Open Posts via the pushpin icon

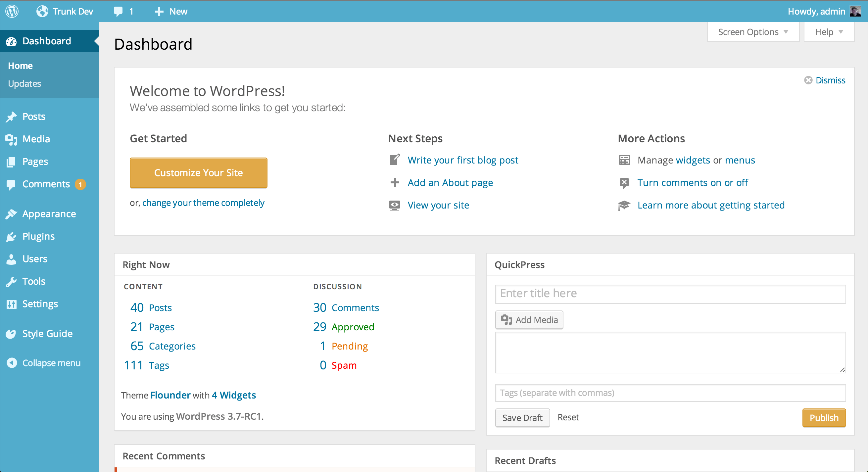coord(11,117)
